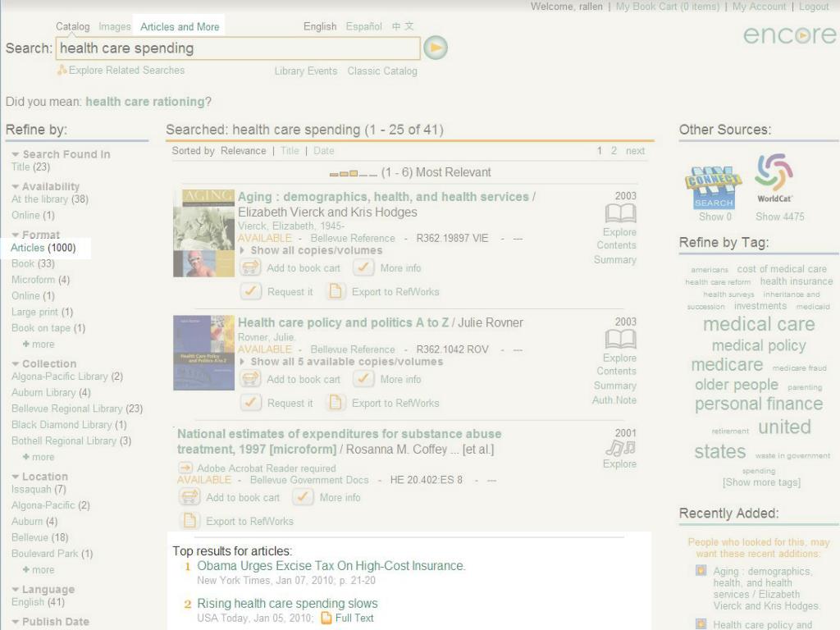Click Export to RefWorks icon for National estimates
Viewport: 840px width, 630px height.
tap(189, 521)
